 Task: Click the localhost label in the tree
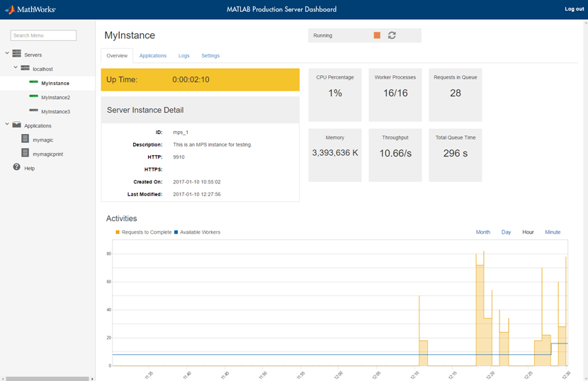(43, 69)
